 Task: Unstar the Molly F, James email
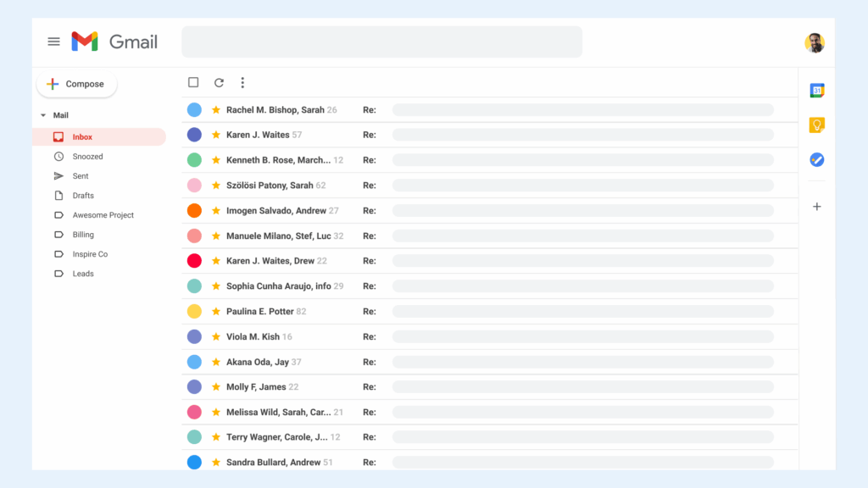[x=216, y=386]
